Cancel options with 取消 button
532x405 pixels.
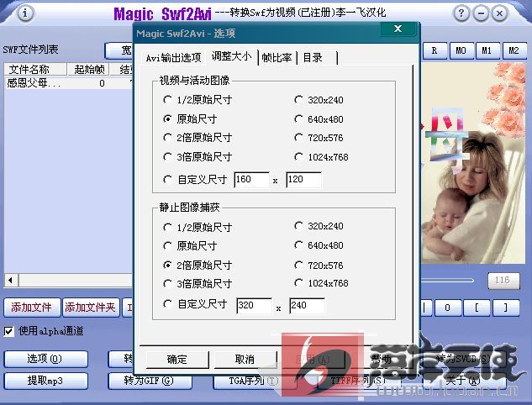245,360
